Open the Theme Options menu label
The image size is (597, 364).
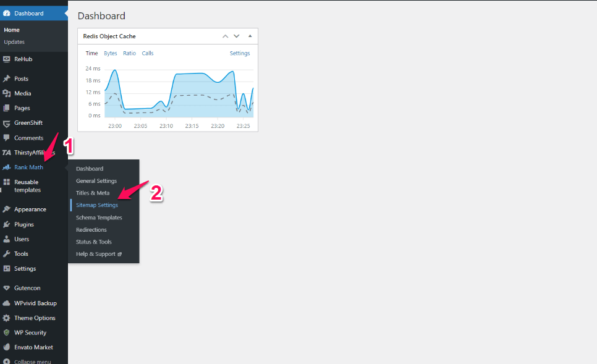point(35,318)
